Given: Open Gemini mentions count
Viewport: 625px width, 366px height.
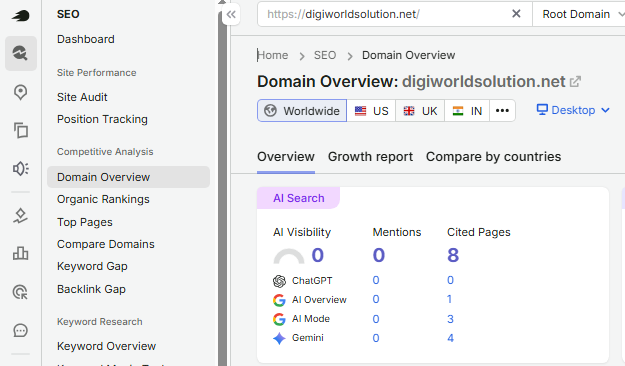Looking at the screenshot, I should (376, 338).
